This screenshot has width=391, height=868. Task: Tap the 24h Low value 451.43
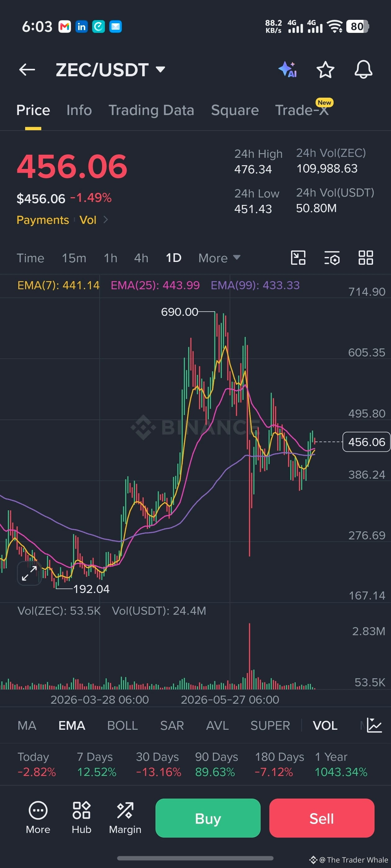253,209
